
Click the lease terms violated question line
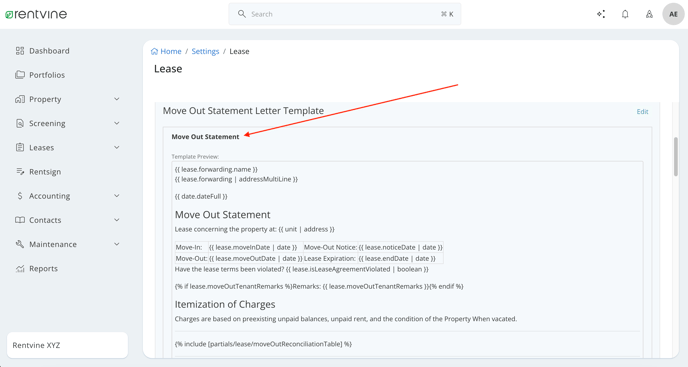tap(301, 269)
